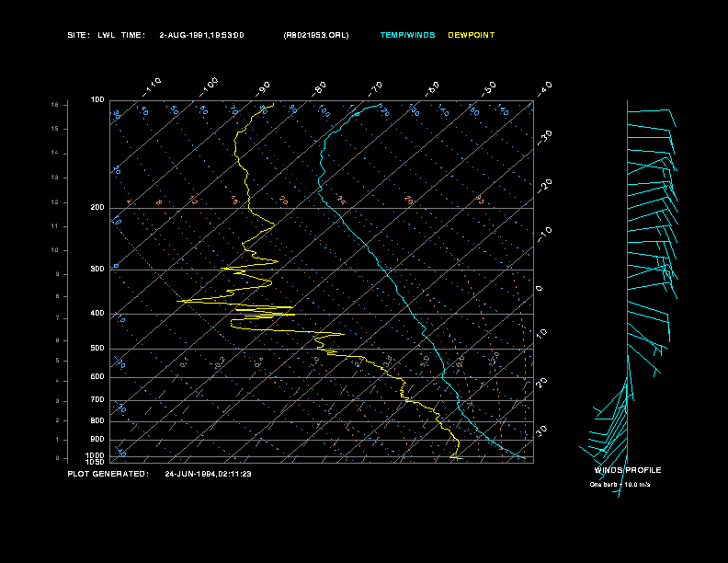Click the TEMP/WINDS legend label
Image resolution: width=728 pixels, height=563 pixels.
point(407,35)
